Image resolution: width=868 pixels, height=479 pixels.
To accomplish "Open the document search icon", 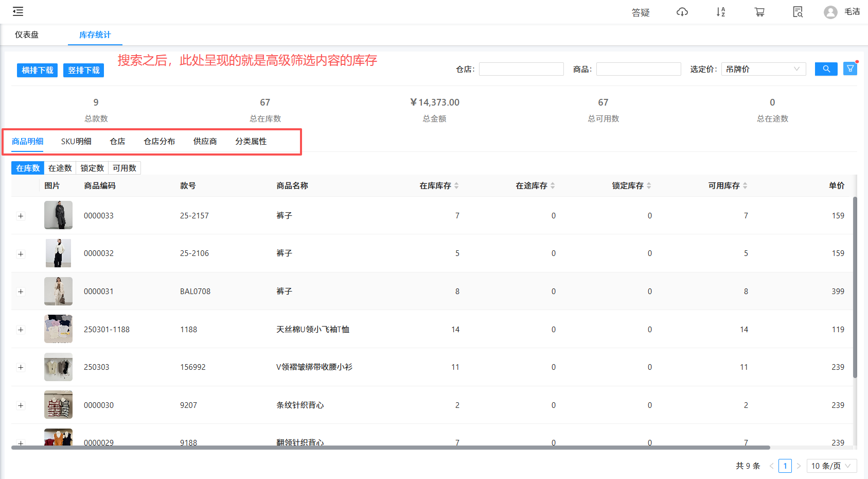I will coord(798,12).
